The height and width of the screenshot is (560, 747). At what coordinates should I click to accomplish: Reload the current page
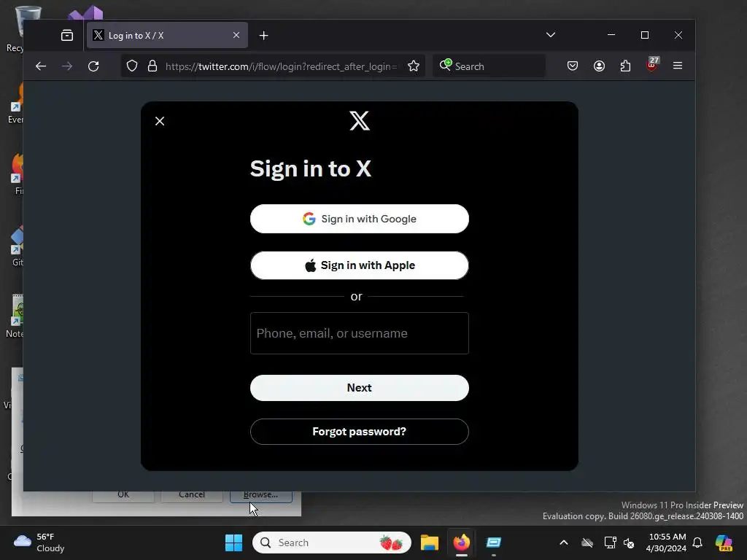tap(93, 66)
